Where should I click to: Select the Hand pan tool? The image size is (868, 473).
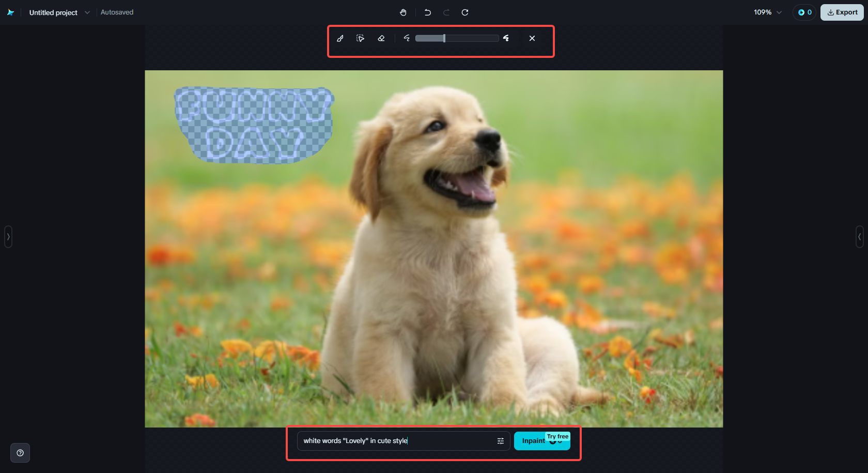pos(404,12)
